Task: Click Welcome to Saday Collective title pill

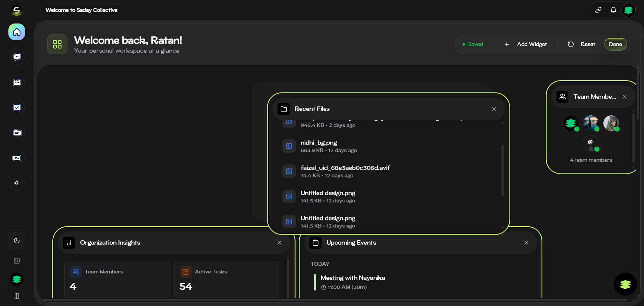Action: pyautogui.click(x=82, y=10)
